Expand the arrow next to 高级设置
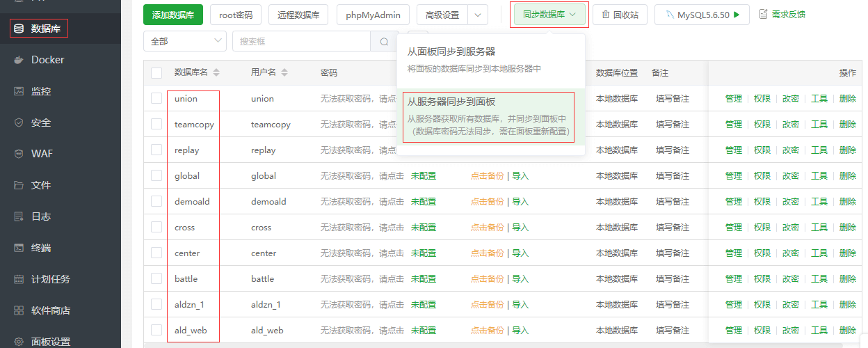 coord(477,15)
